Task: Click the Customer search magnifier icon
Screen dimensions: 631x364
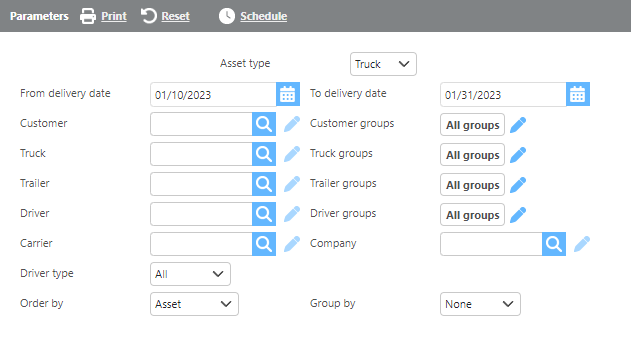Action: [x=264, y=124]
